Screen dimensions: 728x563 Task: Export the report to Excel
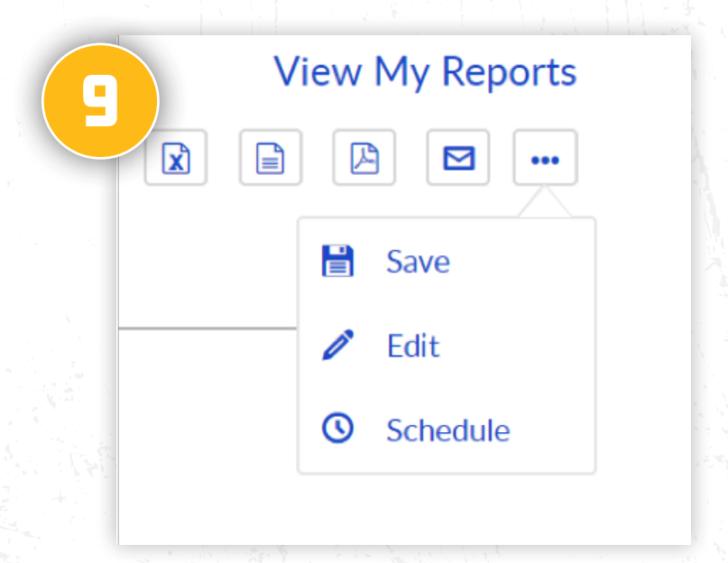pos(176,159)
